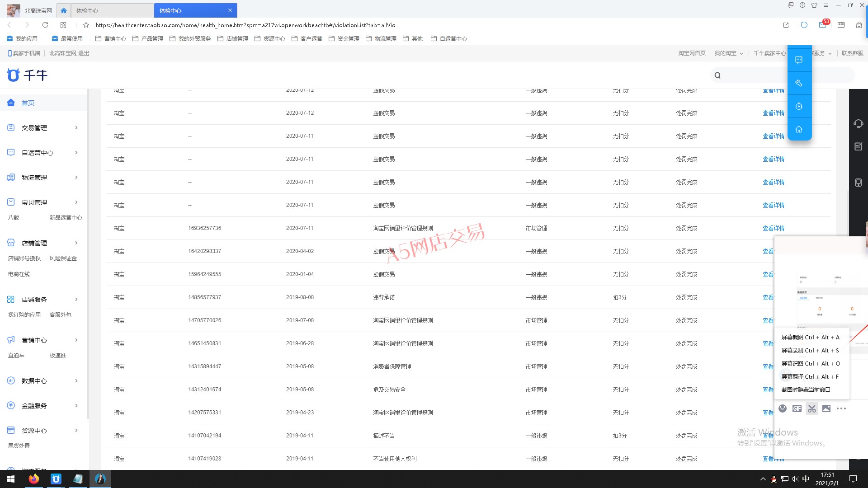The image size is (868, 488).
Task: Click the browser forward arrow
Action: (x=27, y=25)
